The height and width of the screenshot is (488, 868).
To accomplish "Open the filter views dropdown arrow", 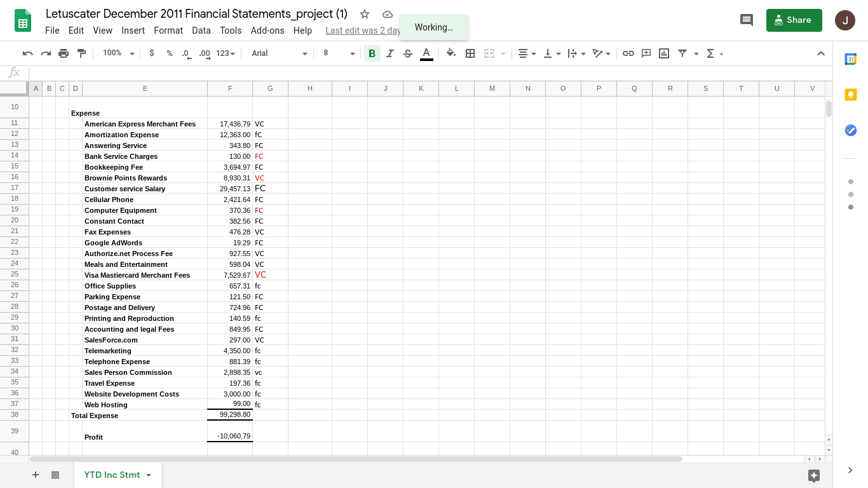I will 696,53.
